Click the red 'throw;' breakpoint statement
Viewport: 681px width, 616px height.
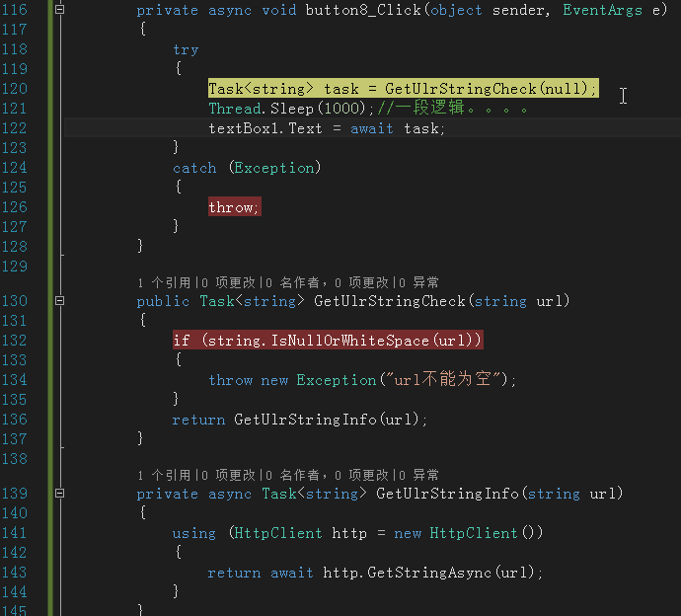[x=235, y=207]
